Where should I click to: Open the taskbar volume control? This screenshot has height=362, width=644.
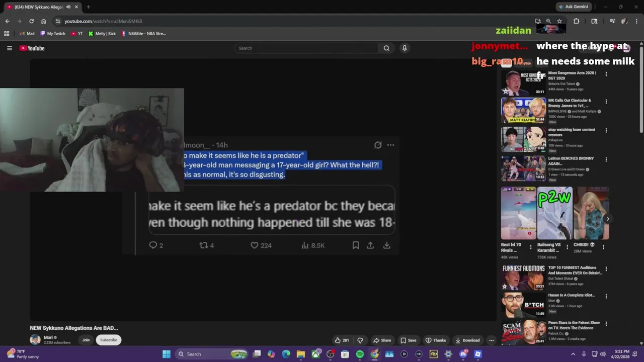tap(603, 354)
